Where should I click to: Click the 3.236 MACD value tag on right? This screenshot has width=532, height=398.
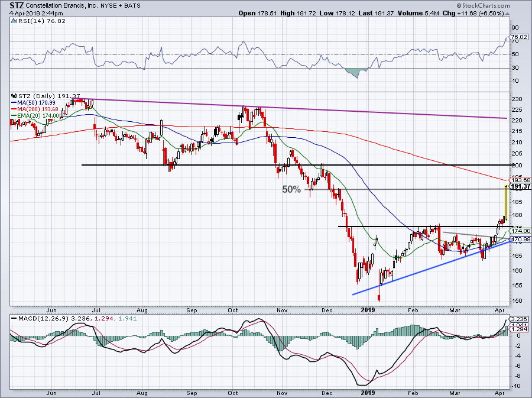519,319
